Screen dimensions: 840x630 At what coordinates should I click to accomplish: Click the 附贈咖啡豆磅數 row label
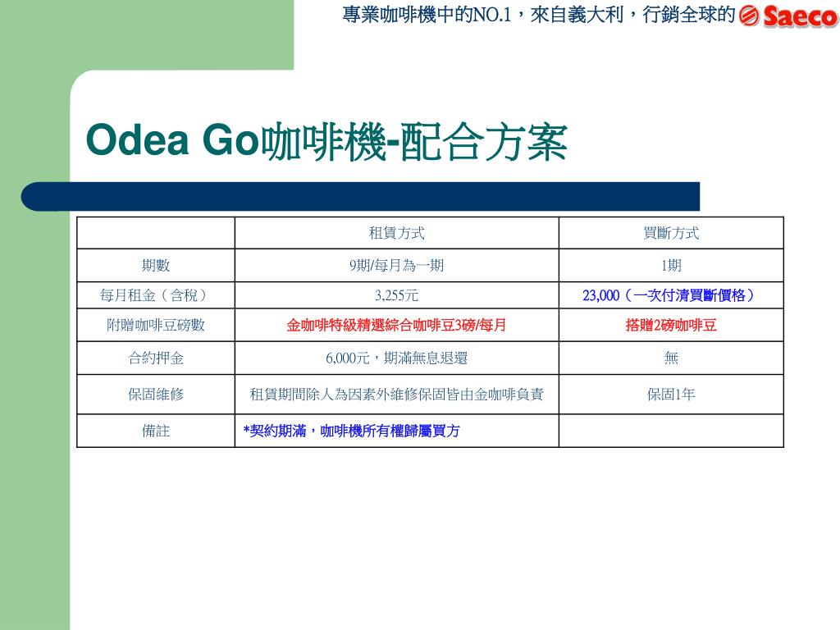click(x=155, y=325)
